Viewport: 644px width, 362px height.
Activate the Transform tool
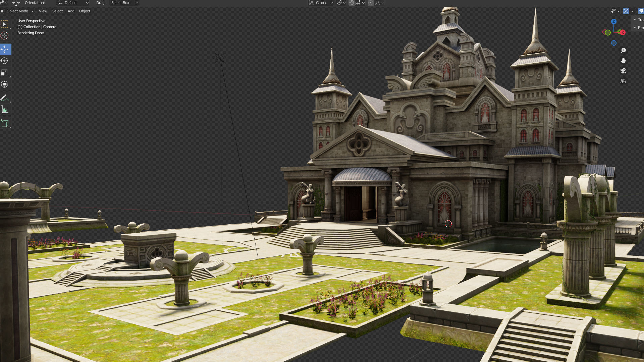[x=5, y=84]
